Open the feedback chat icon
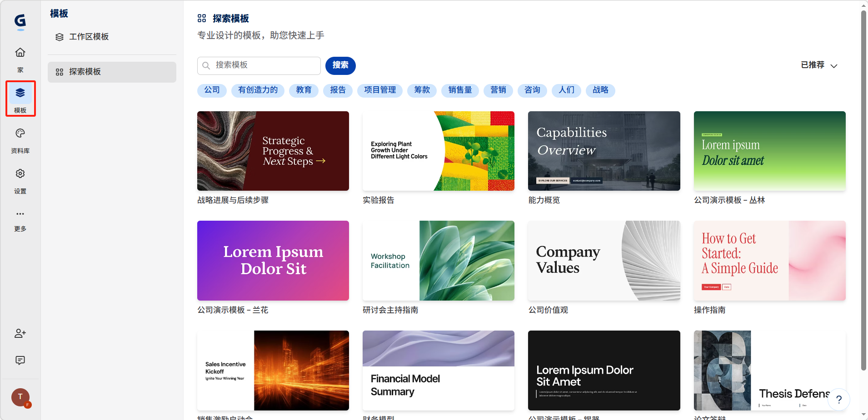868x420 pixels. click(20, 361)
